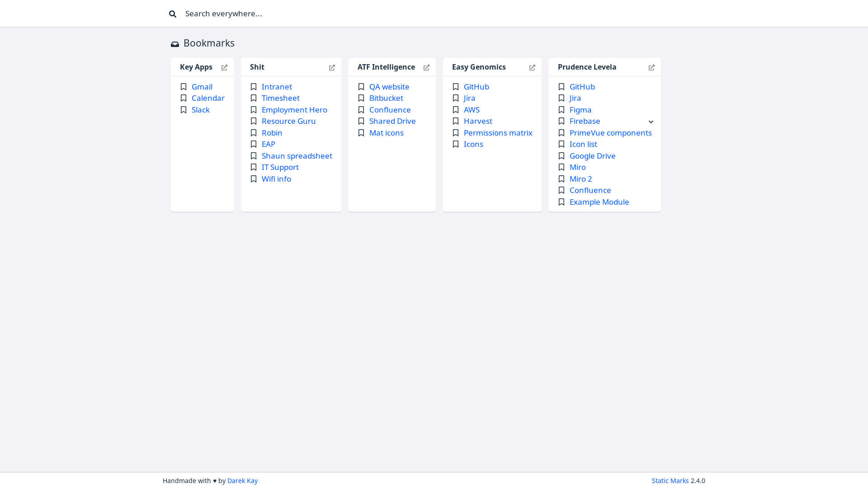Image resolution: width=868 pixels, height=488 pixels.
Task: Click the bookmark icon beside Slack
Action: click(x=184, y=110)
